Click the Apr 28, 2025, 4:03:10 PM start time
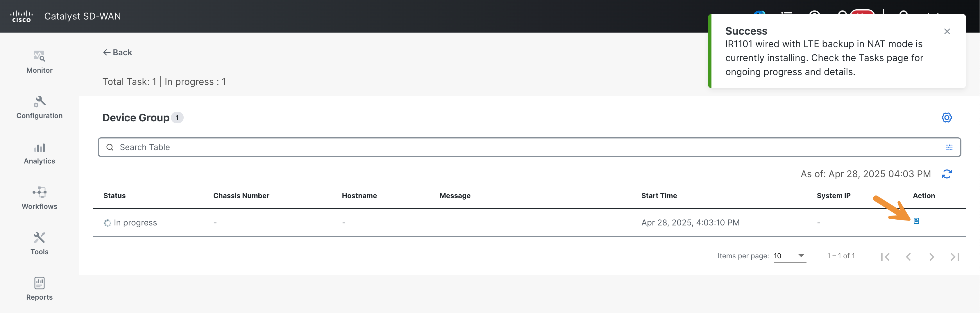This screenshot has height=313, width=980. (690, 223)
